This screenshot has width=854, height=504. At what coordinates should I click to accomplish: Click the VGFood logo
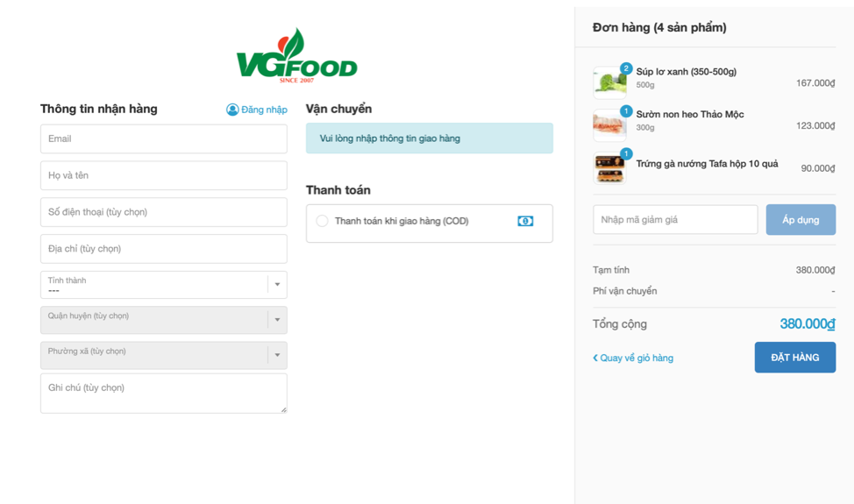coord(297,55)
